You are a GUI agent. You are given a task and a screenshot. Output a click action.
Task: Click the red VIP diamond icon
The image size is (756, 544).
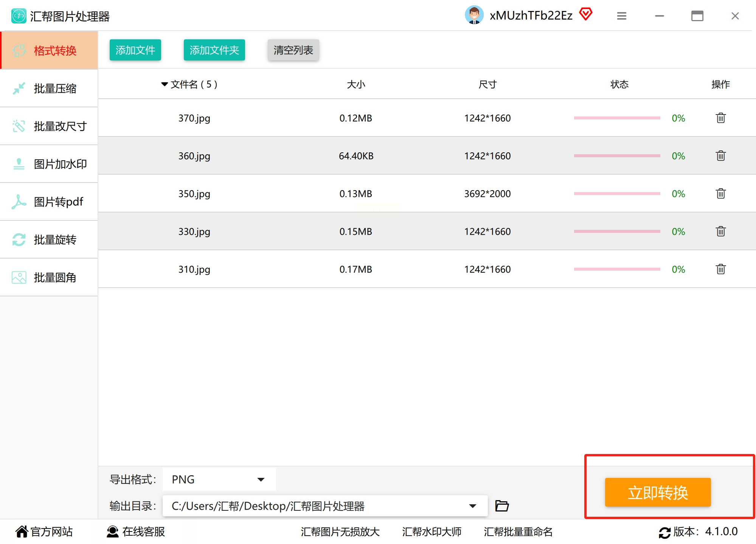pyautogui.click(x=585, y=15)
